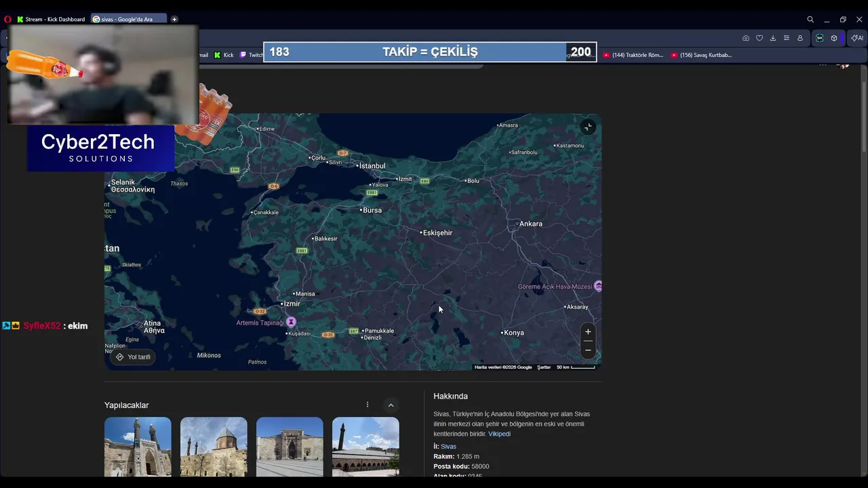Click the Yol tarifi directions button
The image size is (868, 488).
pos(133,357)
